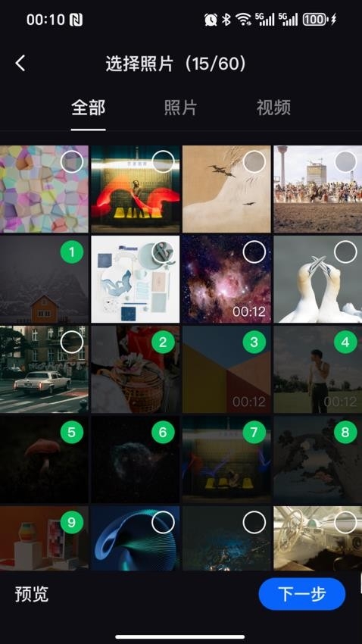Select the flat-lay stationery photo circle

pos(163,252)
